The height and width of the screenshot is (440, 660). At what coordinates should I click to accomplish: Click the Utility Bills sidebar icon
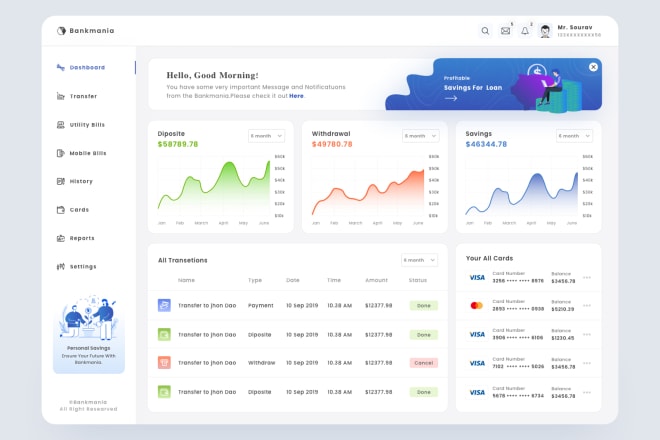[x=61, y=125]
